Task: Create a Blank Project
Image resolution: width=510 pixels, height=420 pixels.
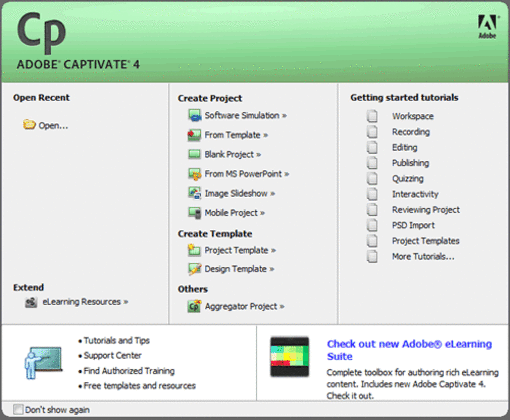Action: [233, 154]
